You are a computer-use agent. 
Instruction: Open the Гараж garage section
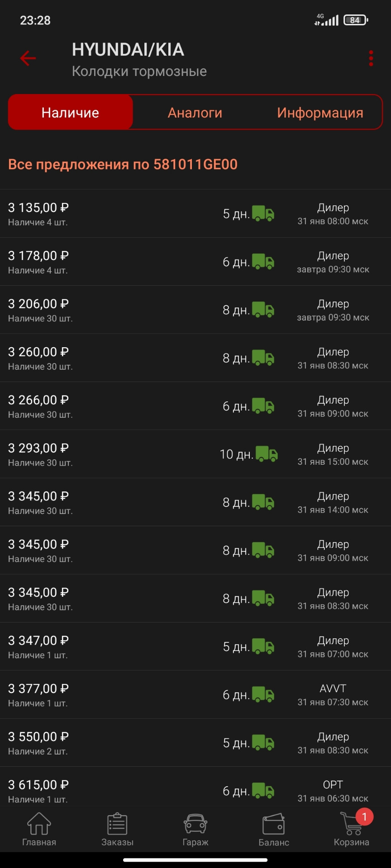coord(195,829)
